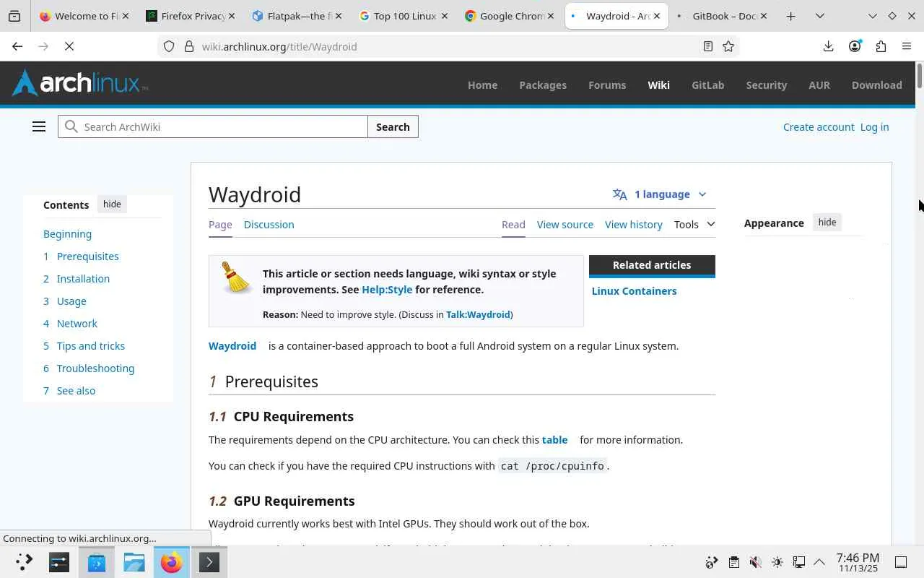Screen dimensions: 924x578
Task: Open the muted audio volume tray icon
Action: (x=755, y=562)
